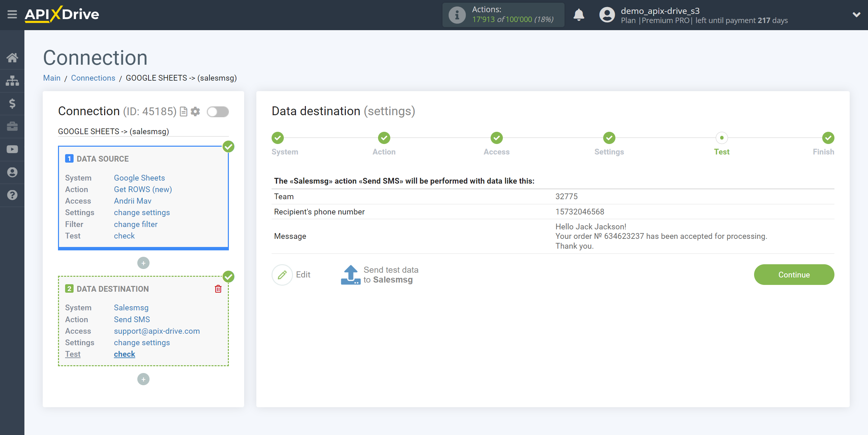Click the Main breadcrumb link
The height and width of the screenshot is (435, 868).
coord(52,78)
